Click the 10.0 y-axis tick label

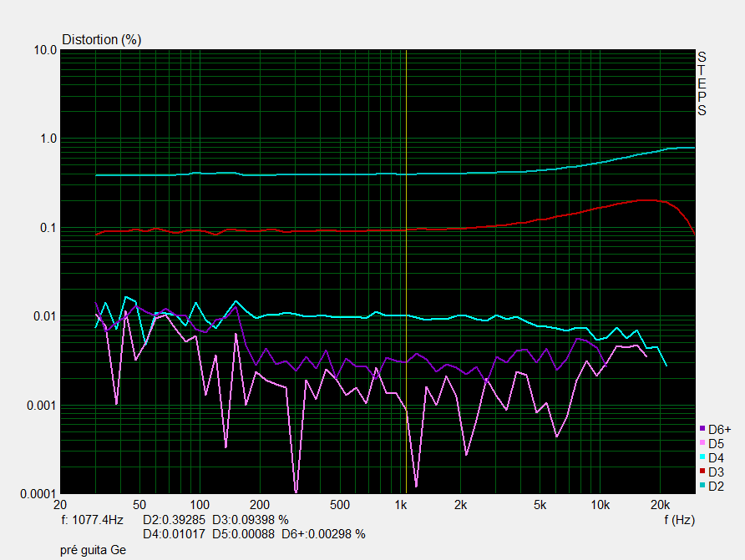(x=45, y=50)
